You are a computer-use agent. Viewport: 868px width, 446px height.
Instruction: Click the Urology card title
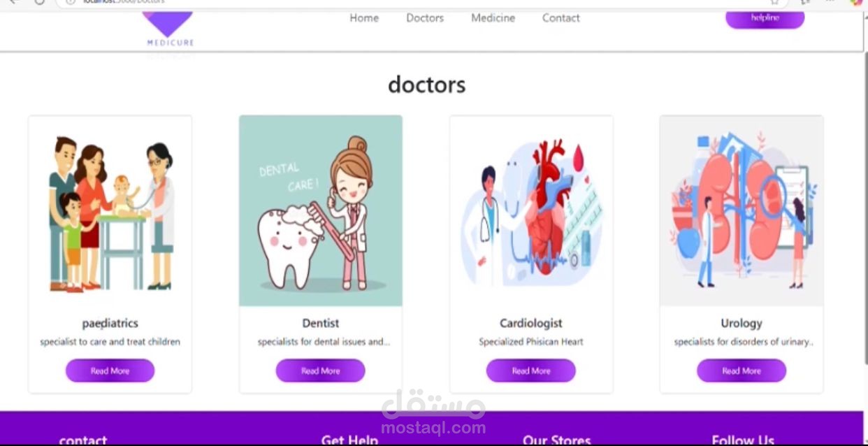tap(742, 323)
